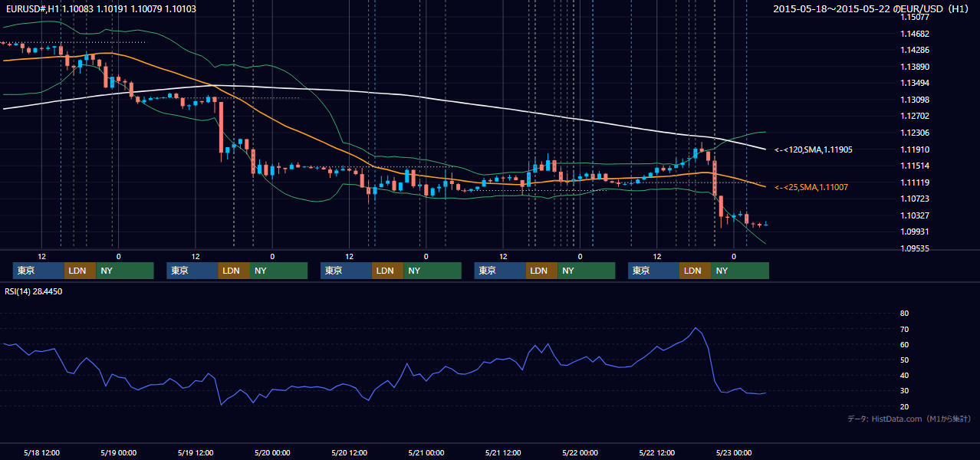
Task: Click the RSI 20 level label
Action: click(x=904, y=406)
